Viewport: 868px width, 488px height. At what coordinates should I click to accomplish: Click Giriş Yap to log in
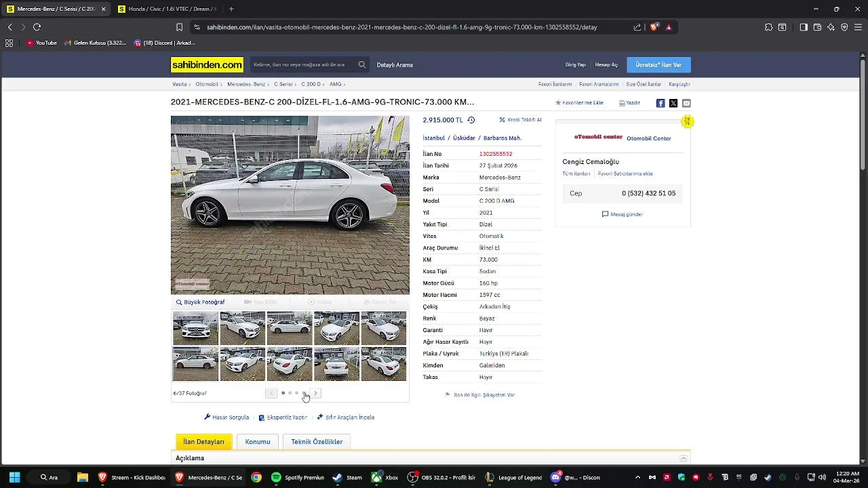pos(575,65)
